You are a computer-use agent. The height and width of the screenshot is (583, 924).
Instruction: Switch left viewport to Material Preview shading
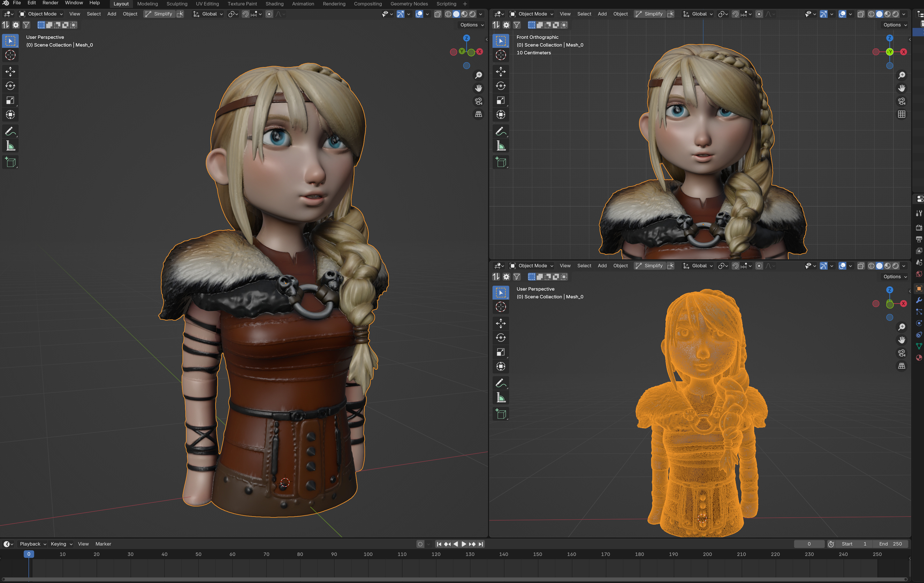[x=464, y=14]
